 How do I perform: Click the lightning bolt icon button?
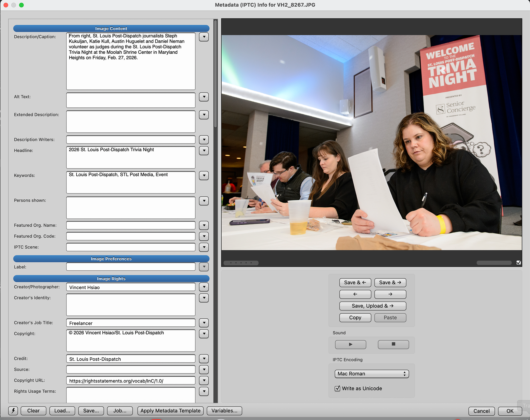coord(13,411)
